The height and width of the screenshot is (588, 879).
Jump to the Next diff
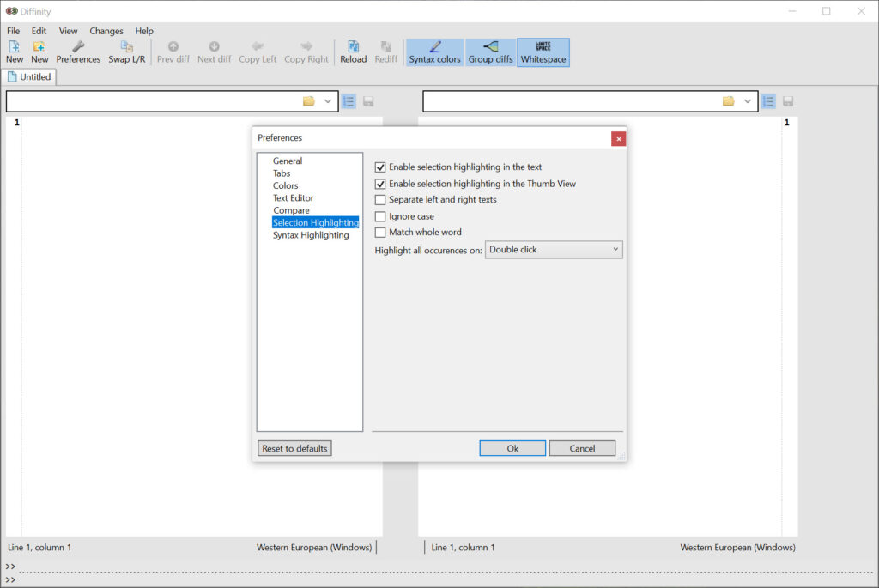point(214,52)
